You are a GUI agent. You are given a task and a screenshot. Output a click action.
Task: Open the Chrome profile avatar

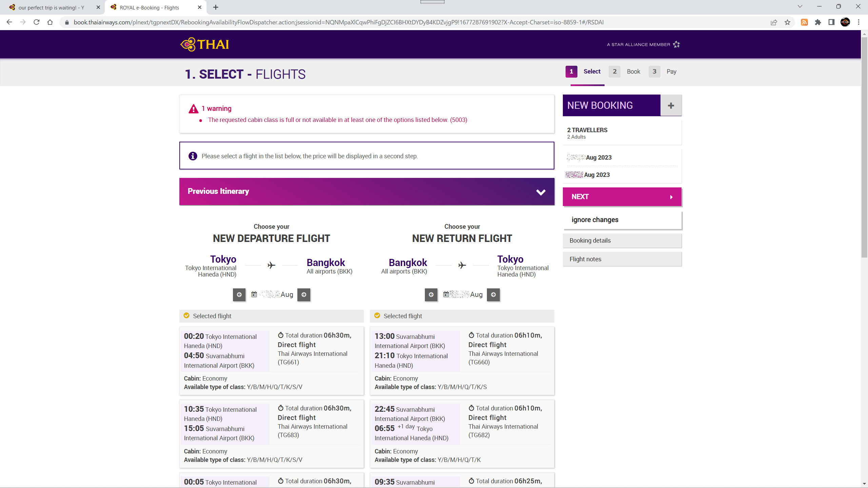845,22
